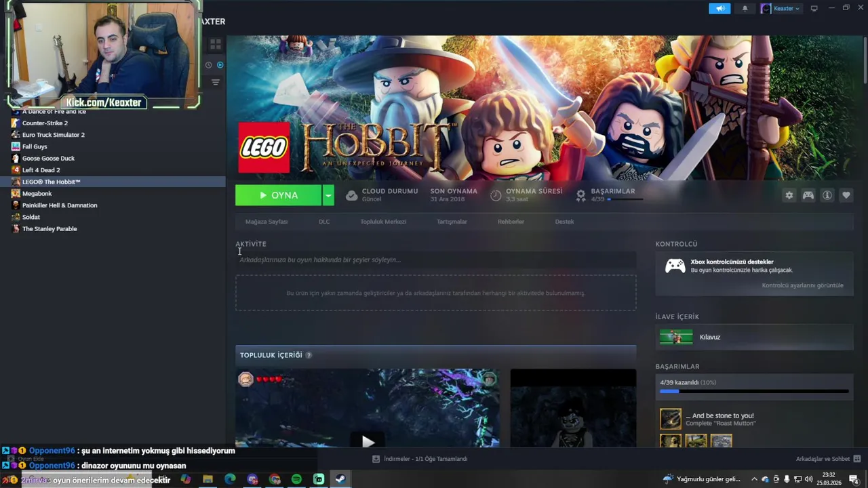868x488 pixels.
Task: Click the Goose Goose Duck game icon
Action: coord(16,158)
